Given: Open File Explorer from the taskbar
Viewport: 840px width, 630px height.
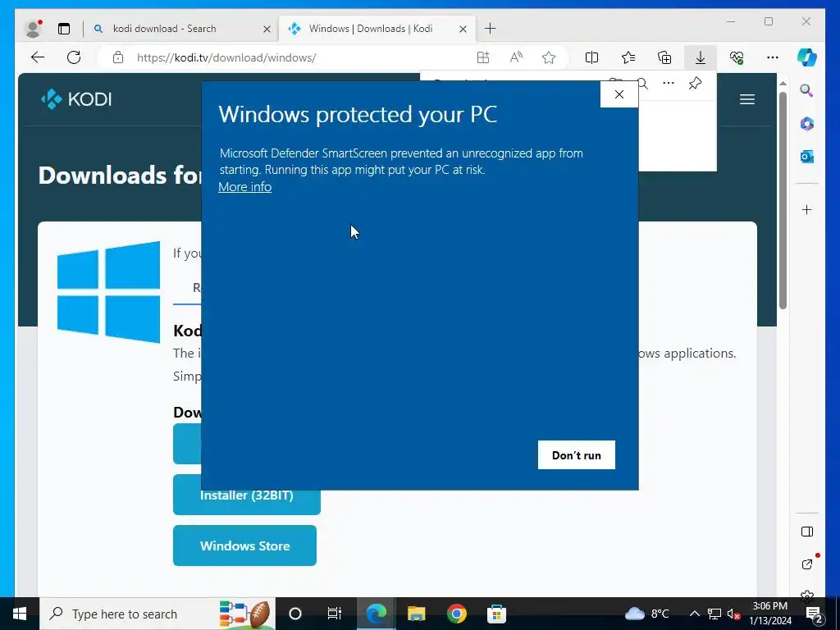Looking at the screenshot, I should 416,614.
